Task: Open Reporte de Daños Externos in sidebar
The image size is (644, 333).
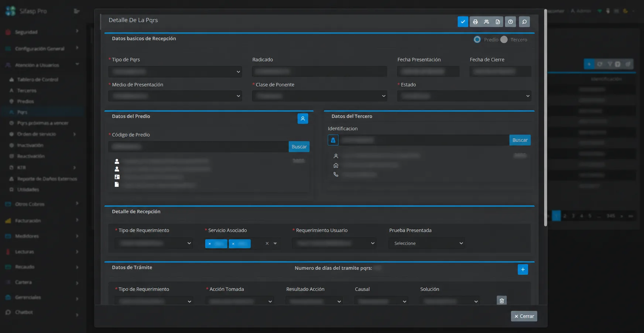Action: pos(47,179)
